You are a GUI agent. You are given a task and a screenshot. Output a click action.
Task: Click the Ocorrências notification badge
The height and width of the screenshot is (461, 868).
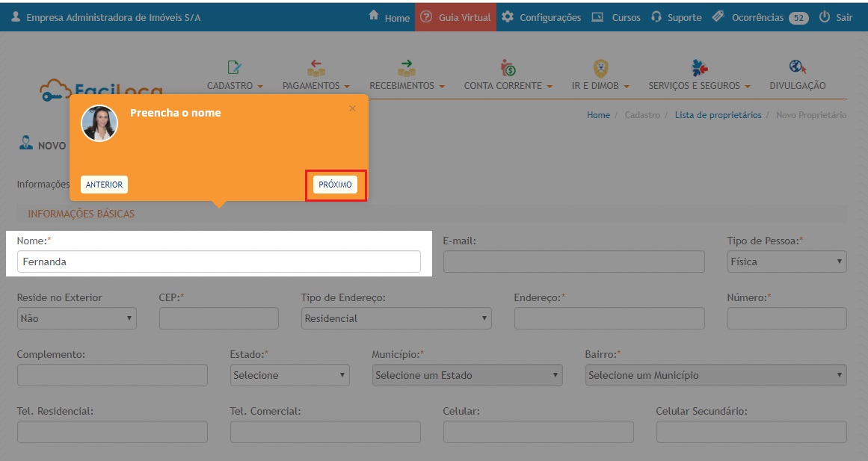tap(798, 18)
